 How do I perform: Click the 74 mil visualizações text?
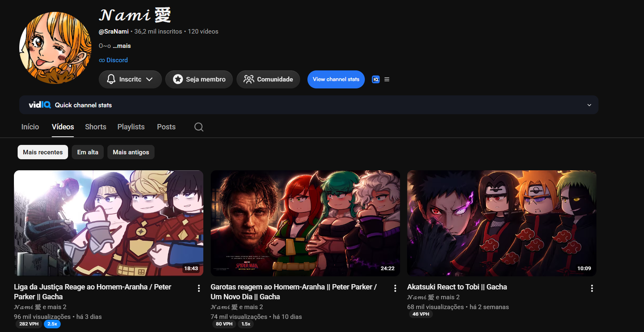(239, 317)
